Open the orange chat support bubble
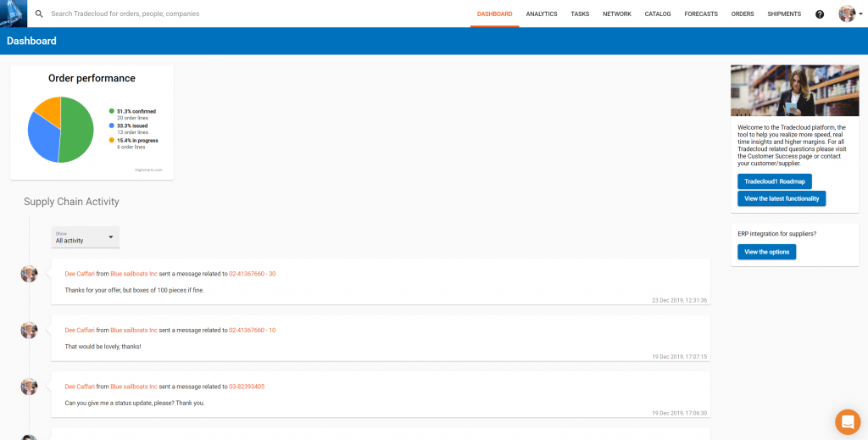Image resolution: width=868 pixels, height=440 pixels. pyautogui.click(x=848, y=421)
